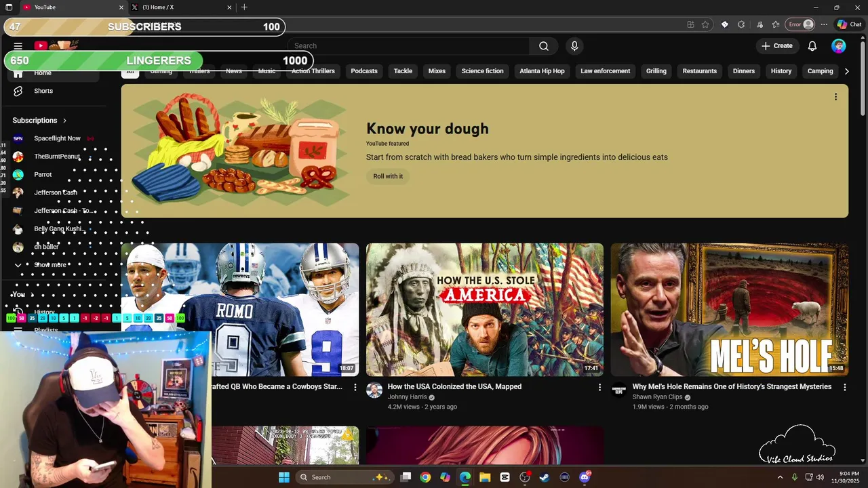Click the Create button
This screenshot has height=488, width=868.
(777, 46)
